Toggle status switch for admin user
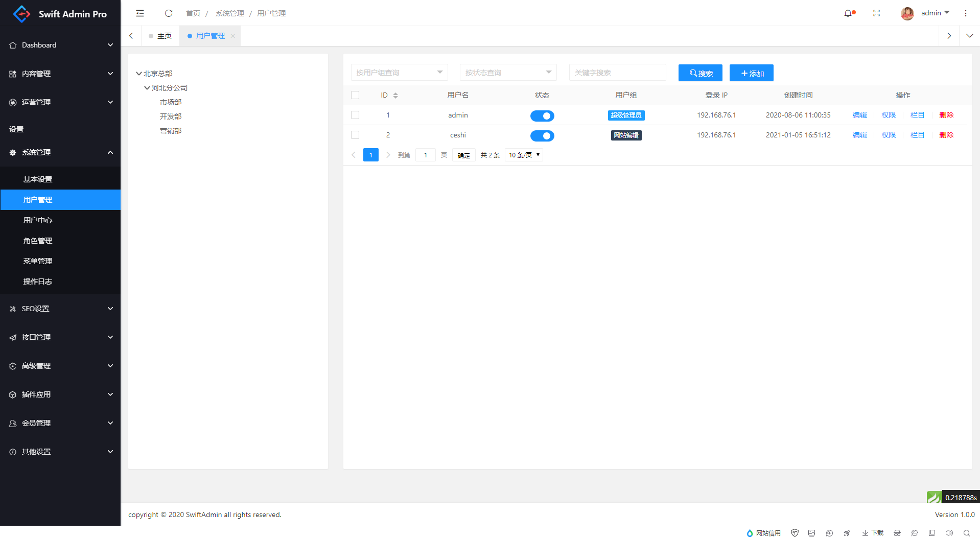This screenshot has width=980, height=538. 542,116
